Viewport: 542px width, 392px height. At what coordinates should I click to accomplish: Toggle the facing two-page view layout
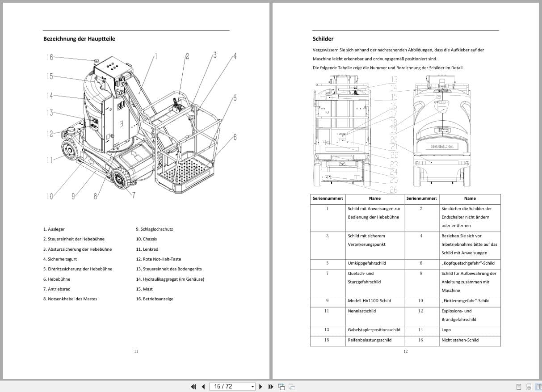pos(539,386)
